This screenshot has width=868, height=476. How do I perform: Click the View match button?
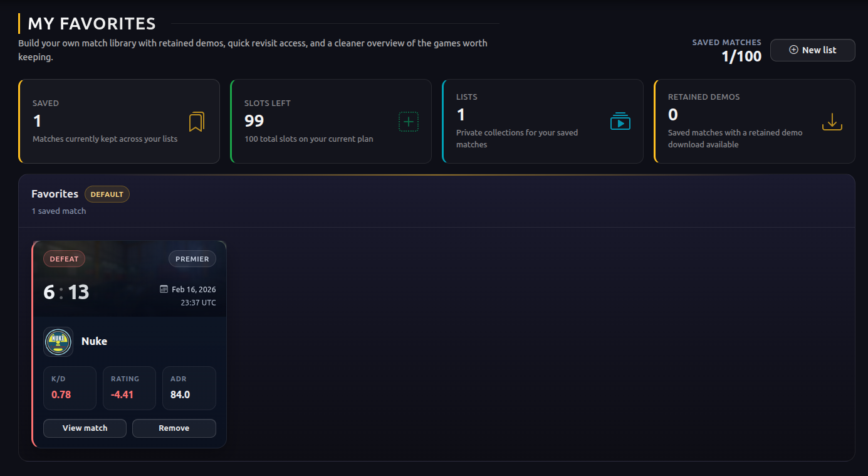click(x=85, y=428)
